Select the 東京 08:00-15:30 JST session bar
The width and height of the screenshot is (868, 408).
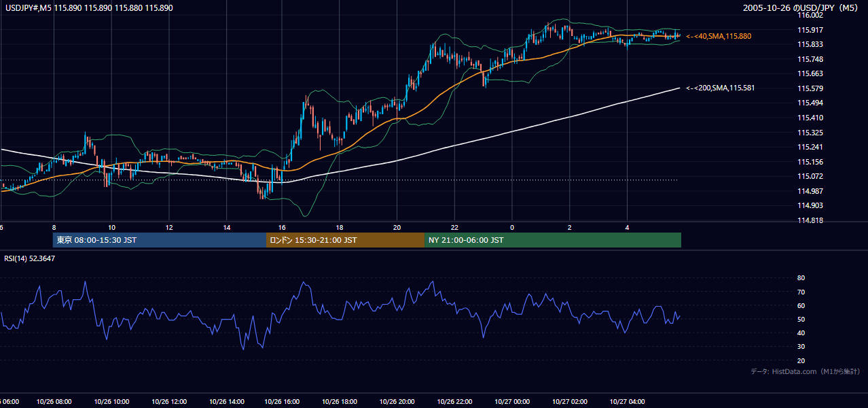click(159, 240)
